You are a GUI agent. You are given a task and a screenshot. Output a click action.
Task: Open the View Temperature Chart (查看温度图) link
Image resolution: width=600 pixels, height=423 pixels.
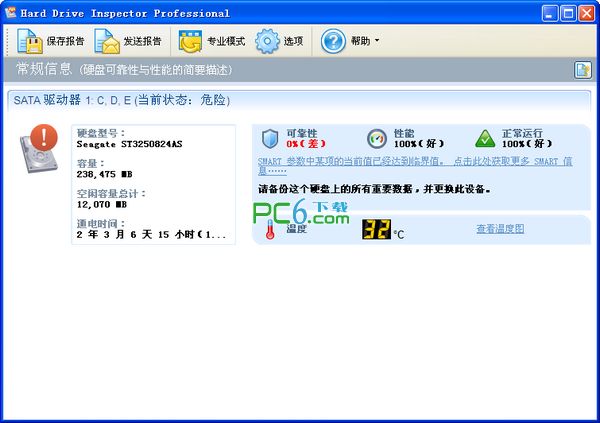pos(500,229)
